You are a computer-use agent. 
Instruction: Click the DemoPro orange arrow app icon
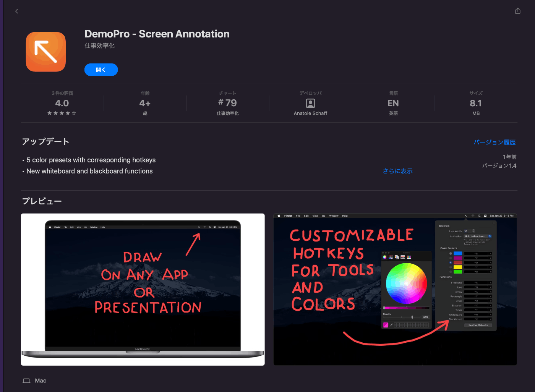click(x=46, y=52)
